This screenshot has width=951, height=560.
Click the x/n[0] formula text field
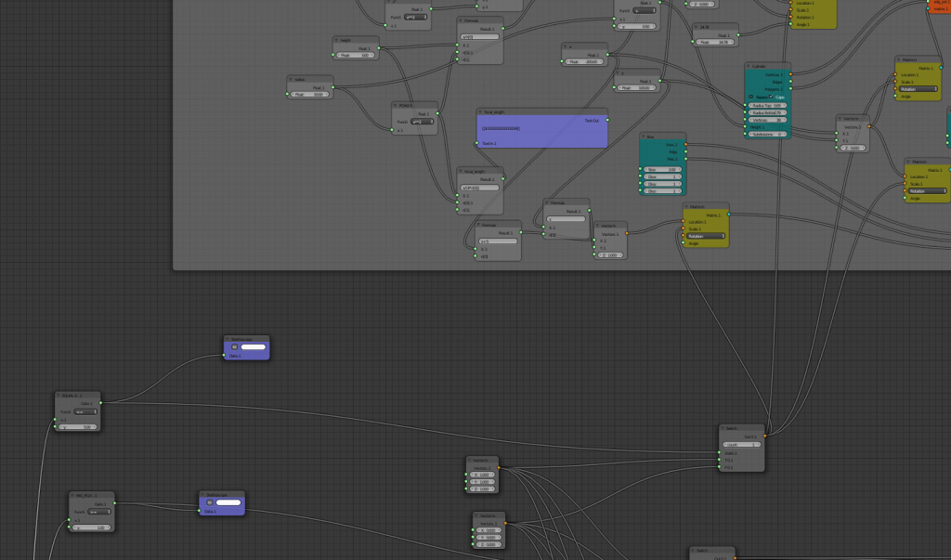[480, 36]
